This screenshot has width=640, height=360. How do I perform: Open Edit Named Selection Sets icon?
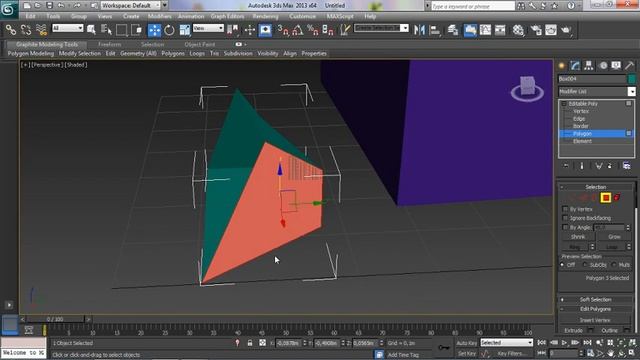(x=345, y=30)
